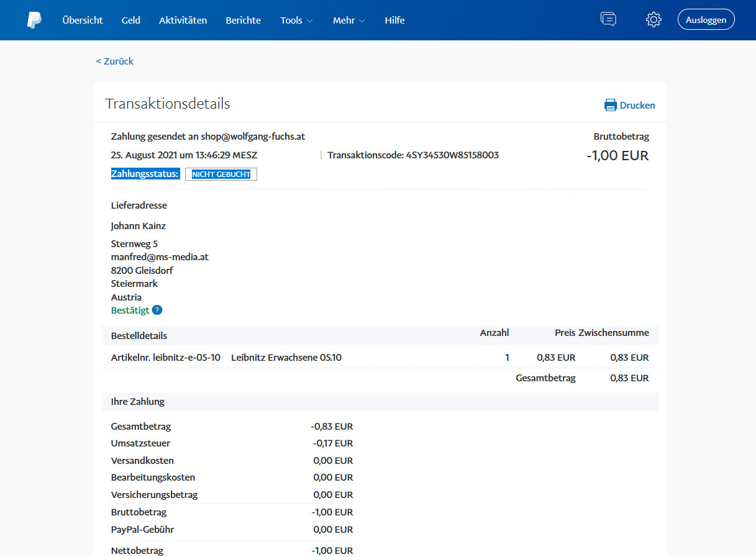The image size is (756, 557).
Task: Go back via the Zurück link
Action: [115, 61]
